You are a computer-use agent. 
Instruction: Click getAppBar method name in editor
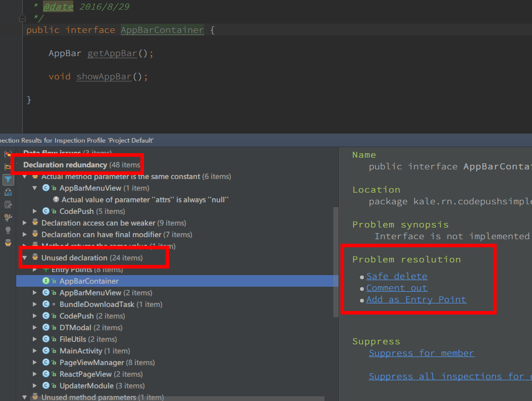pos(112,53)
